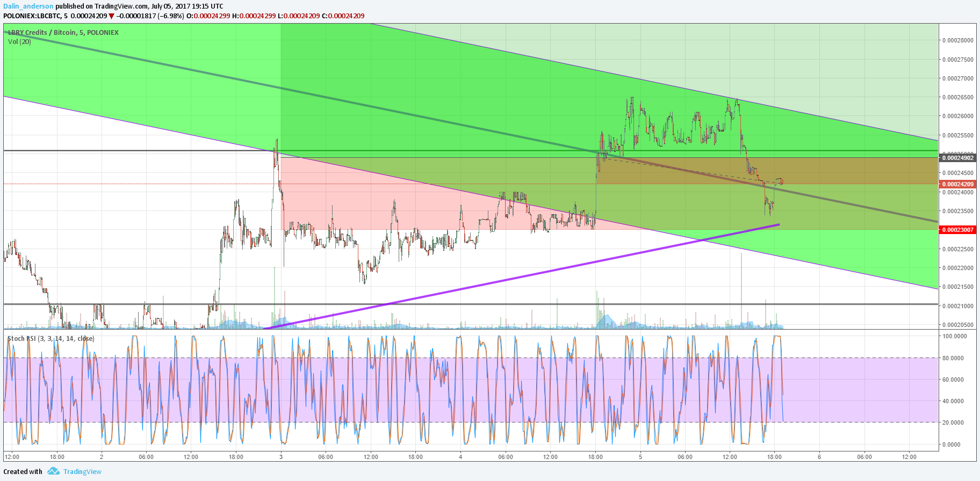980x481 pixels.
Task: Click the 0.00026500 price axis label
Action: [x=957, y=97]
